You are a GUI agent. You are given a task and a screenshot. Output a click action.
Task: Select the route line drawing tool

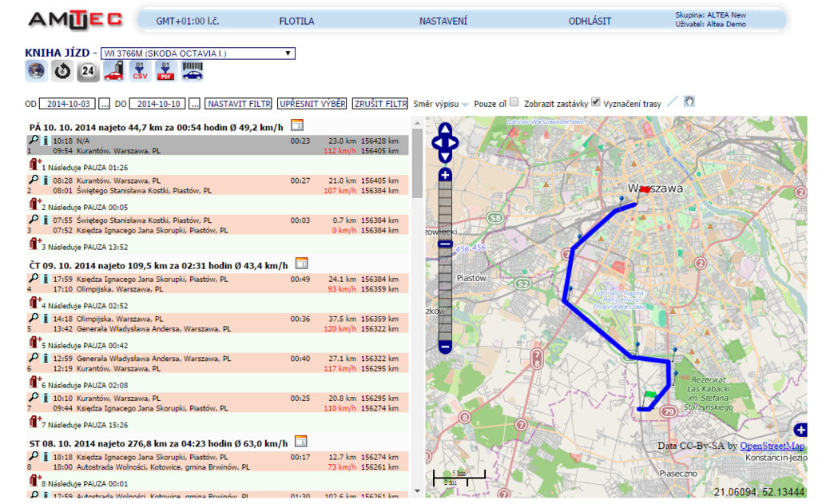(x=672, y=102)
